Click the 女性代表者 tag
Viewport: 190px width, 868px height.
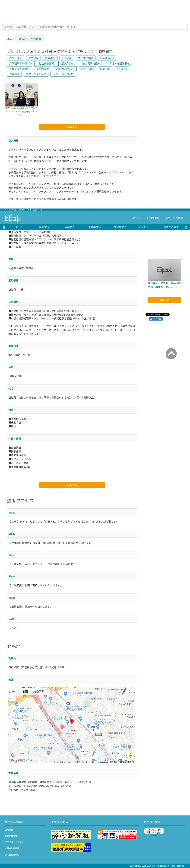43,69
